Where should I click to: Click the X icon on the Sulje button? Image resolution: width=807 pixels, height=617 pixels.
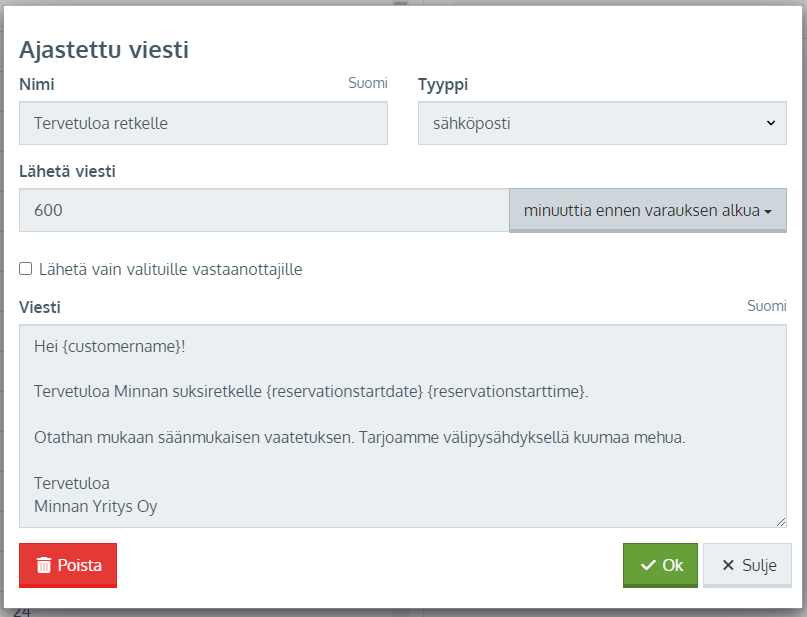(x=728, y=566)
